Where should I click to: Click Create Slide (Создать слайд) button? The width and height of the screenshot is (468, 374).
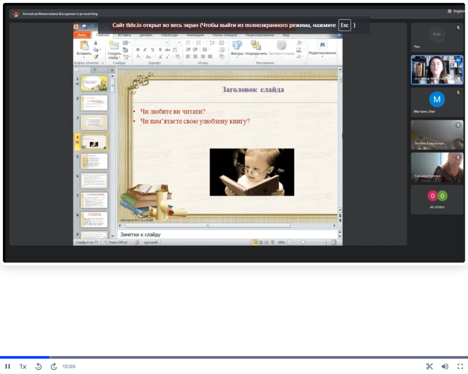pos(114,49)
